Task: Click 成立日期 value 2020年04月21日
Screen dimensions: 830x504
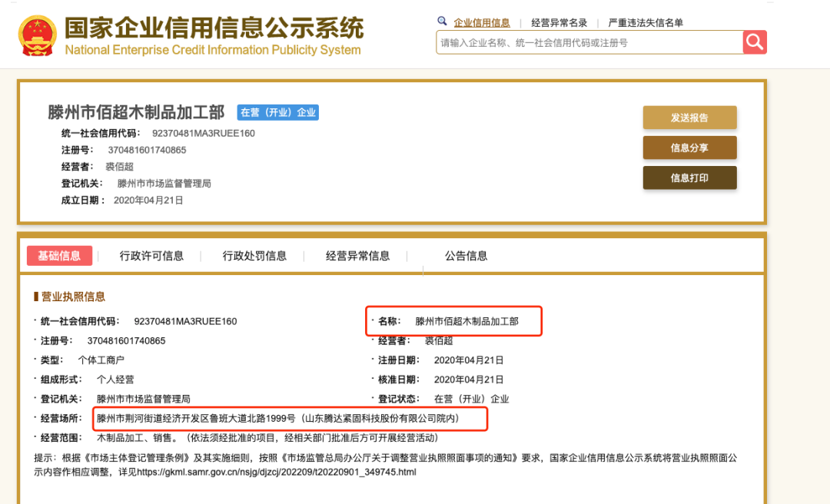Action: tap(148, 200)
